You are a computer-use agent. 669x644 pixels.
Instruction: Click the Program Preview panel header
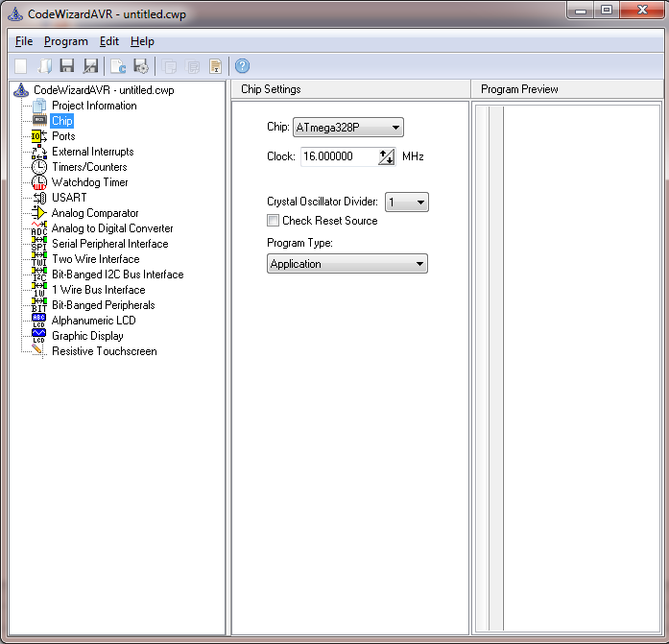[567, 89]
